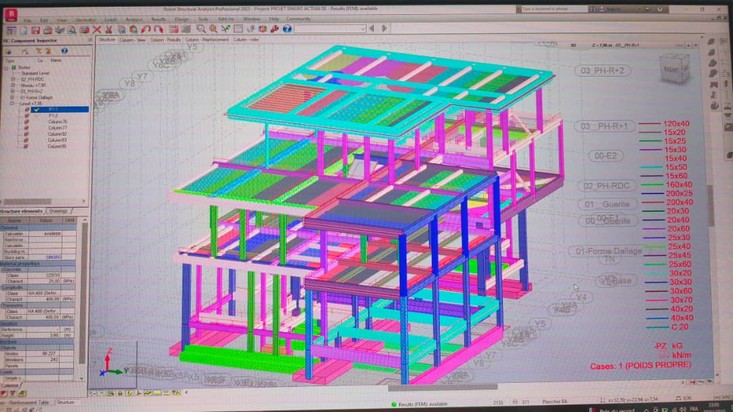
Task: Open Preferences gear icon in toolbar
Action: point(263,29)
